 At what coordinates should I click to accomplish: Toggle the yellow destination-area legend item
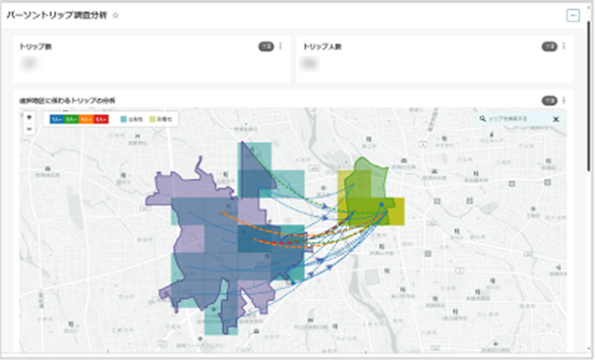[x=161, y=119]
